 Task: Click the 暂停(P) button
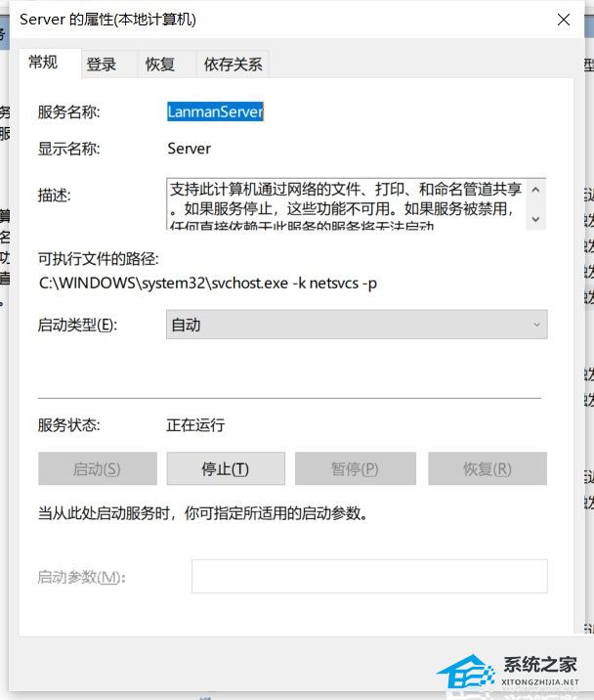click(x=355, y=469)
